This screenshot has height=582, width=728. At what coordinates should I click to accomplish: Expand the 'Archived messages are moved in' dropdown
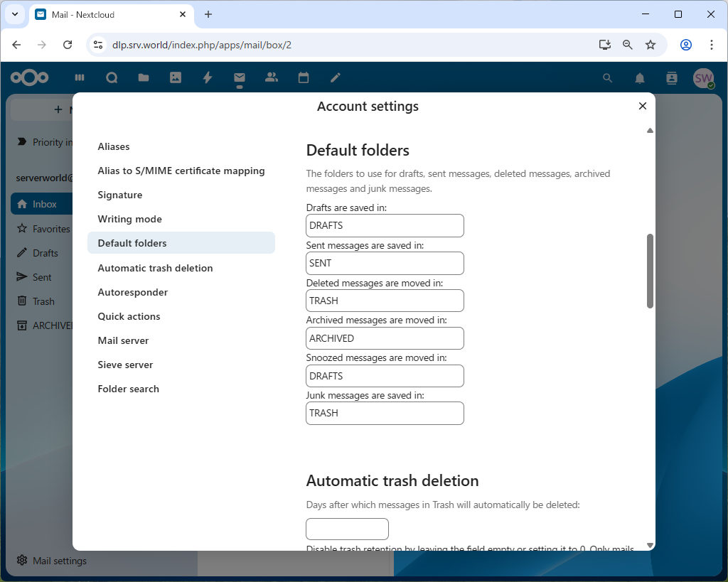coord(385,338)
